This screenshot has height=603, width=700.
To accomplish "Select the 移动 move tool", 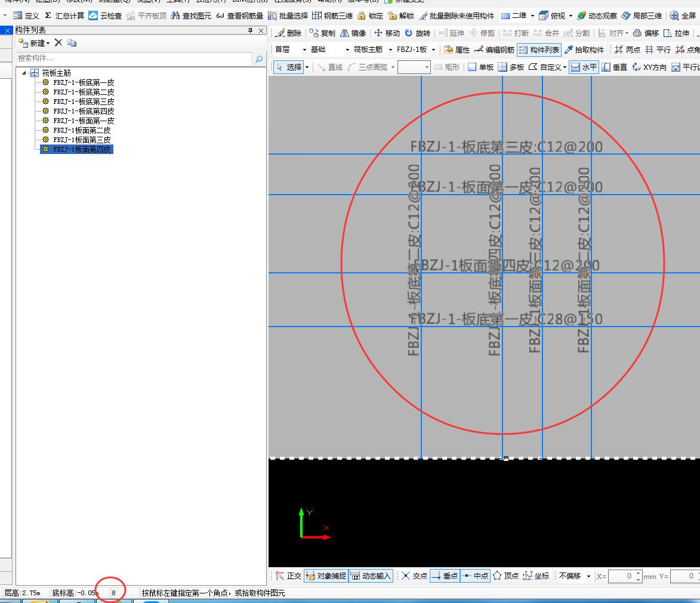I will (387, 33).
